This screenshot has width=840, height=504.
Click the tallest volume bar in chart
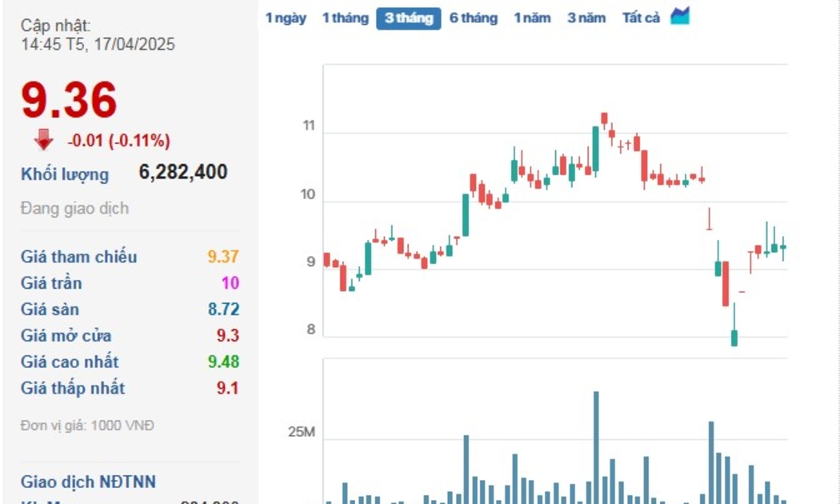pyautogui.click(x=596, y=446)
